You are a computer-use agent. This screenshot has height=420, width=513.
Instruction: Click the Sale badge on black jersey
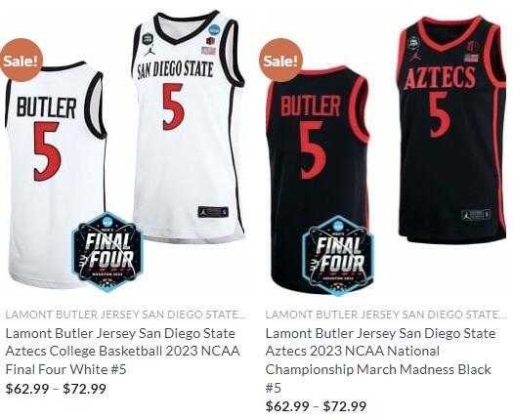pos(280,61)
